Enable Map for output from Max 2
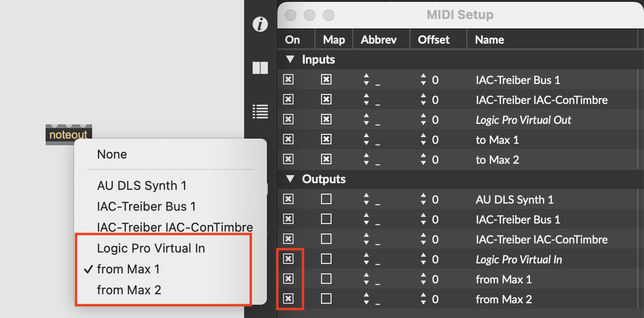The width and height of the screenshot is (644, 318). point(326,299)
